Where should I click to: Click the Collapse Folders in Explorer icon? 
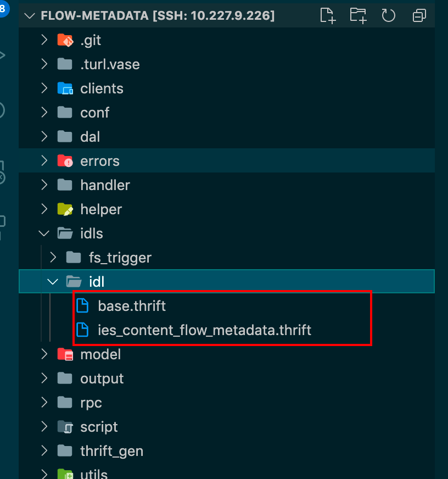pyautogui.click(x=419, y=16)
